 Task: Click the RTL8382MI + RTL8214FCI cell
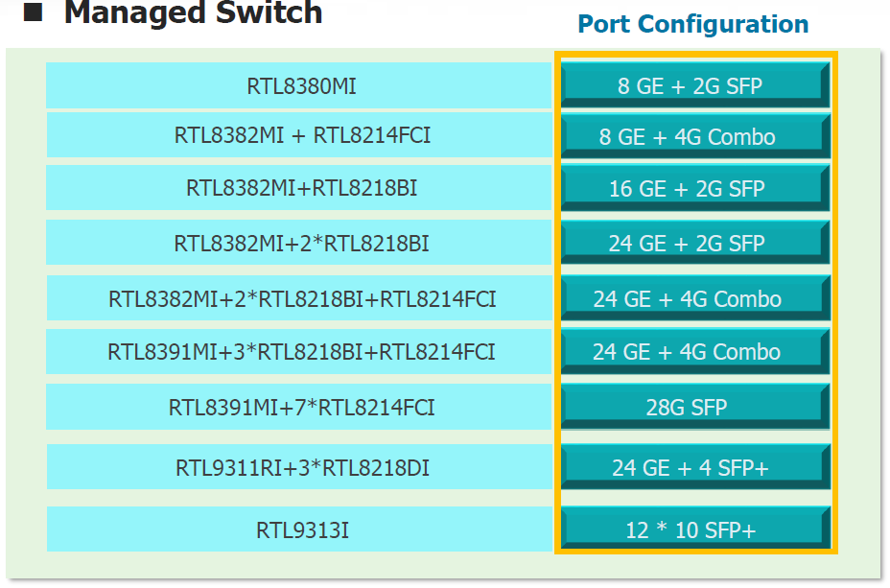tap(300, 135)
